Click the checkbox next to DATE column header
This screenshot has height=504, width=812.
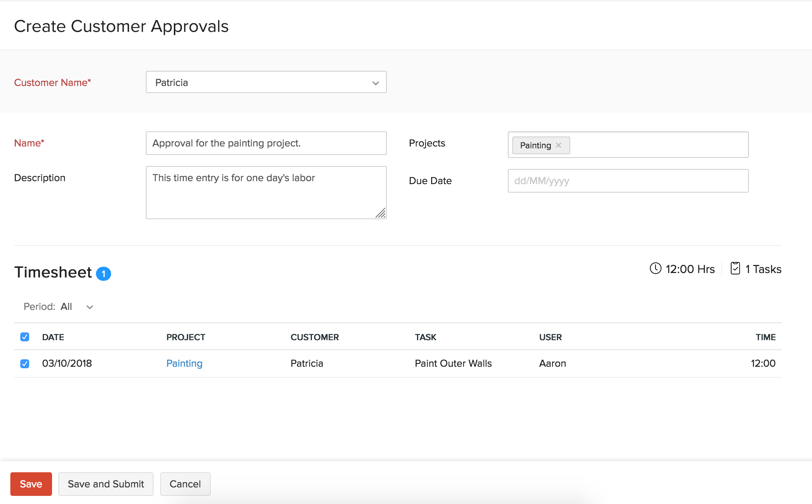(x=25, y=337)
